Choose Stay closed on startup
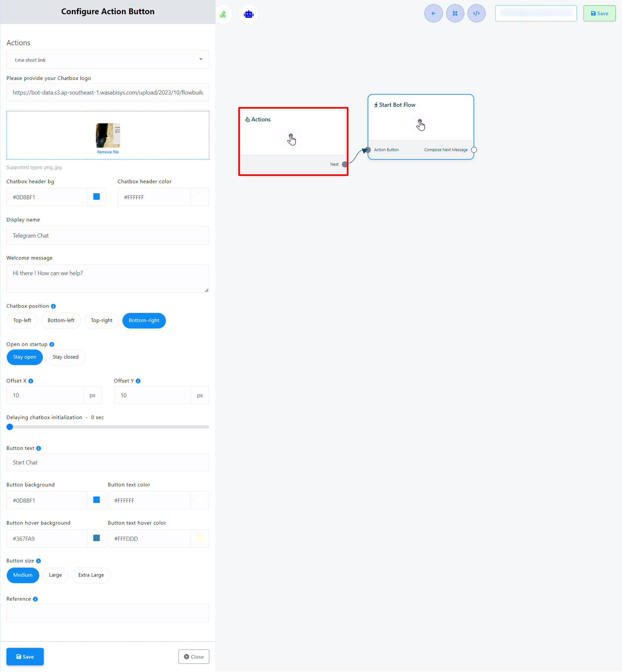Viewport: 622px width, 672px height. pyautogui.click(x=65, y=357)
